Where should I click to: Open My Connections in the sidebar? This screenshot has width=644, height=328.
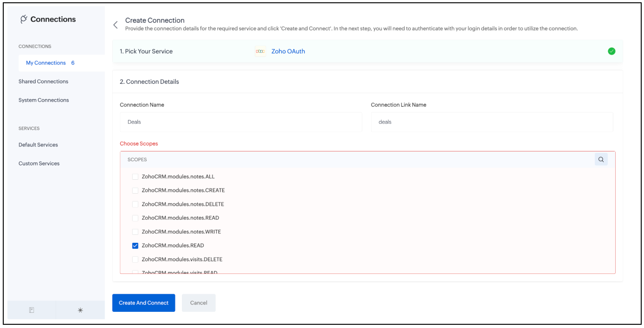(45, 63)
